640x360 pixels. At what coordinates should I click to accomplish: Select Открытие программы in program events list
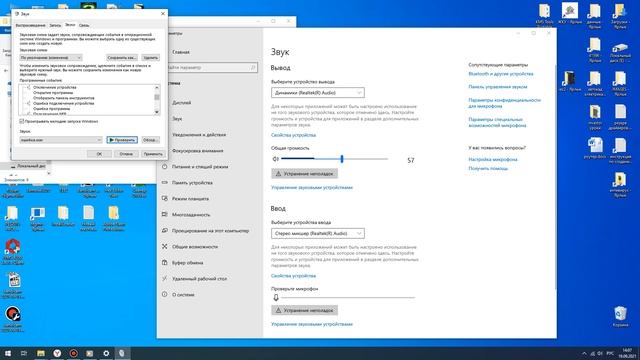click(x=53, y=93)
